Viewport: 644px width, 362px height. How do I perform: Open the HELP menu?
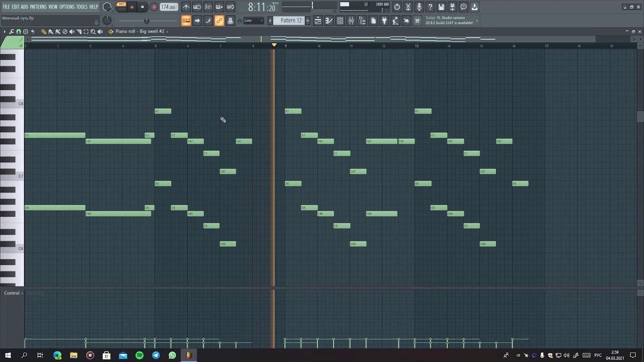(94, 7)
